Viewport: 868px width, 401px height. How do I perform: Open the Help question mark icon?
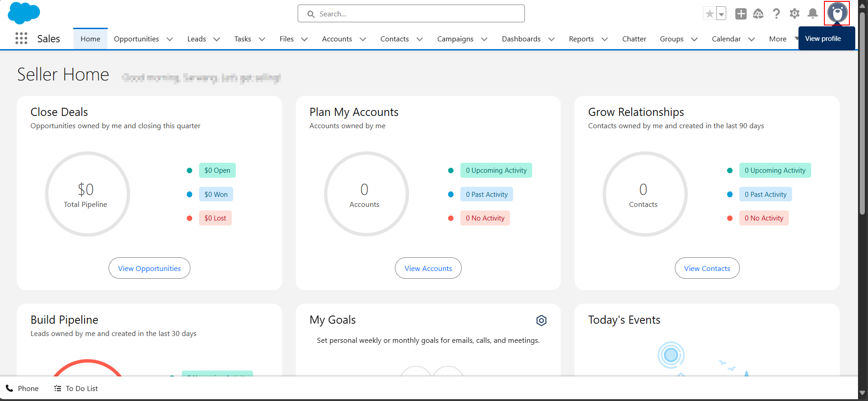(776, 14)
